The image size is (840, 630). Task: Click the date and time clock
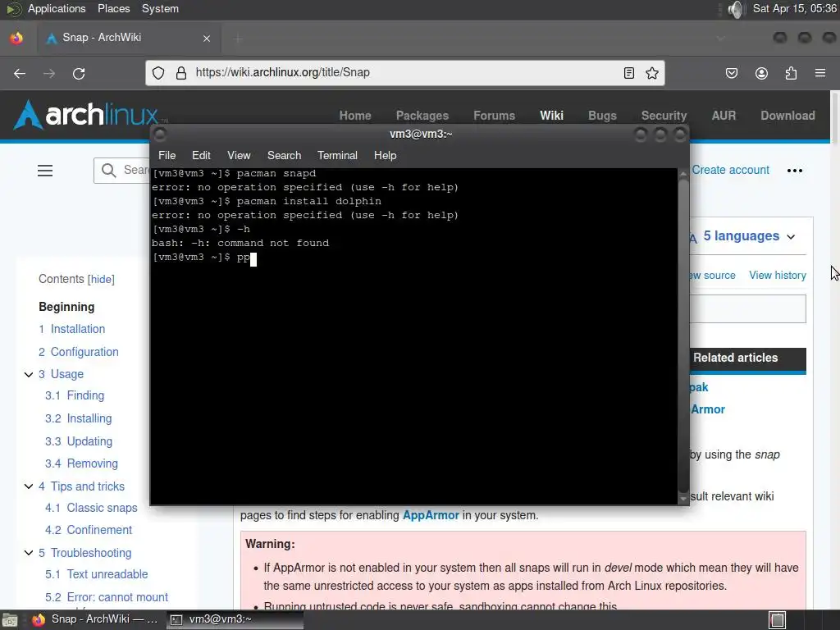(794, 8)
